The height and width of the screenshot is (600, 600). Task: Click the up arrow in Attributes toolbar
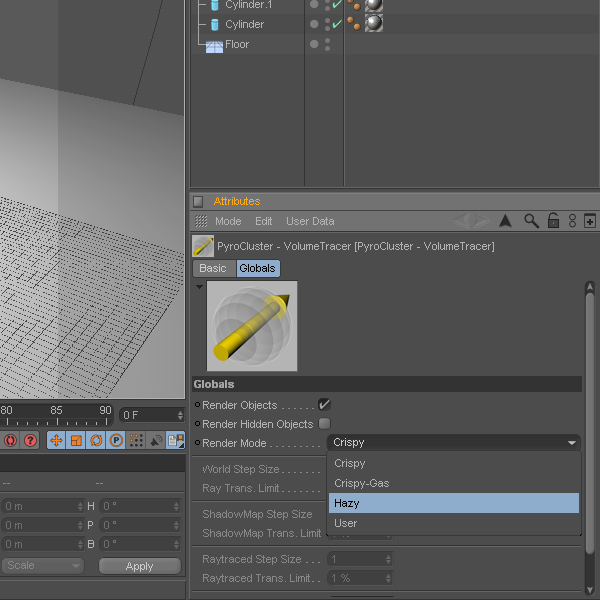[x=505, y=221]
